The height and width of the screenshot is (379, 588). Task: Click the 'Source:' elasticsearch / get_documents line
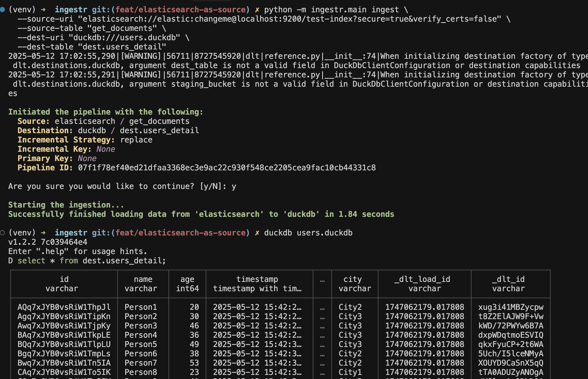click(103, 121)
